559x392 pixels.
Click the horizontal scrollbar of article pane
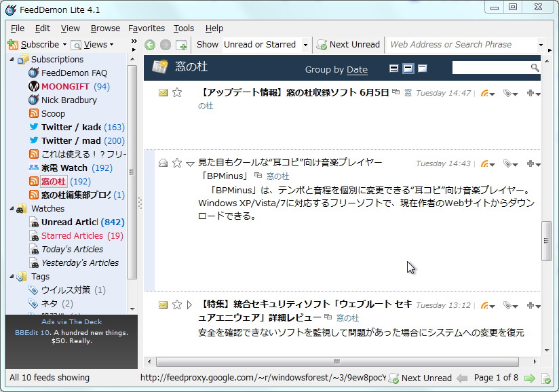tap(337, 361)
